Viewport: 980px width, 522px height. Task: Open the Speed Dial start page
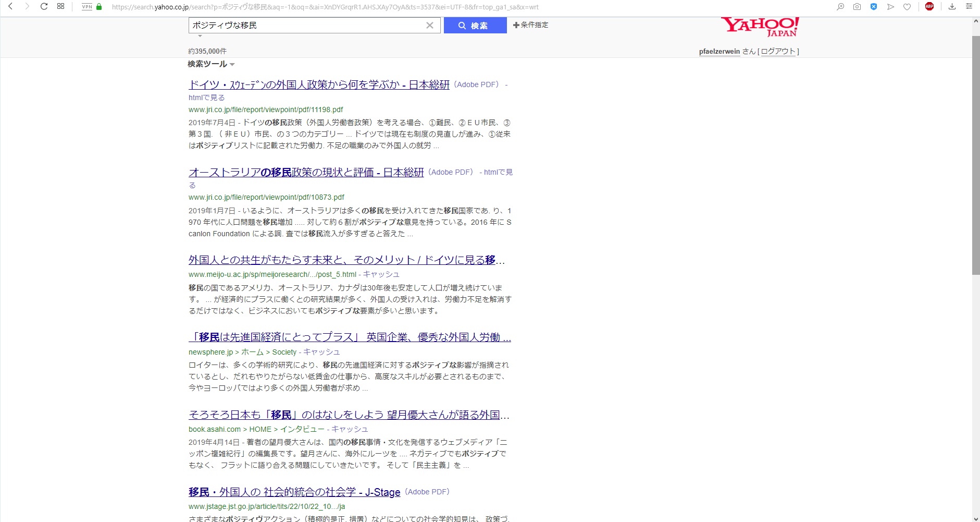pos(60,7)
